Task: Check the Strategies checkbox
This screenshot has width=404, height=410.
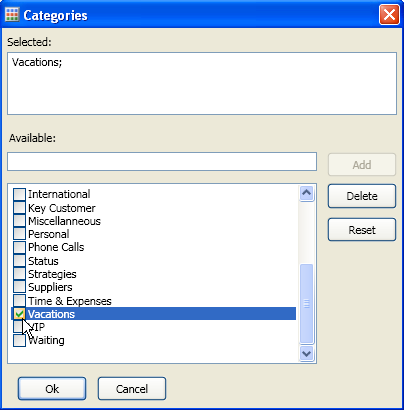Action: (x=19, y=274)
